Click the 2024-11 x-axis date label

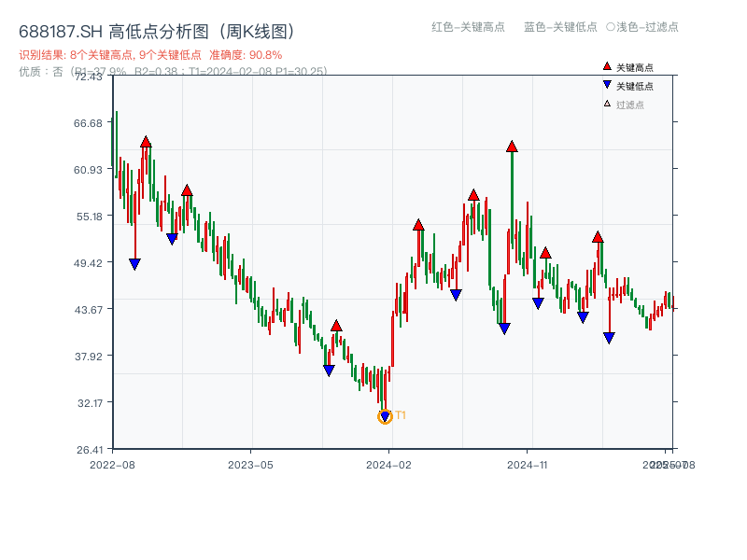click(527, 465)
